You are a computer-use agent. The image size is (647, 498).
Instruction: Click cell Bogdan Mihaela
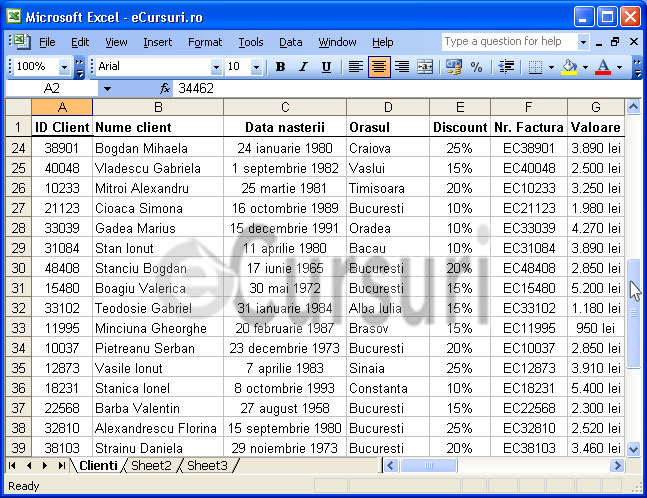click(x=158, y=148)
